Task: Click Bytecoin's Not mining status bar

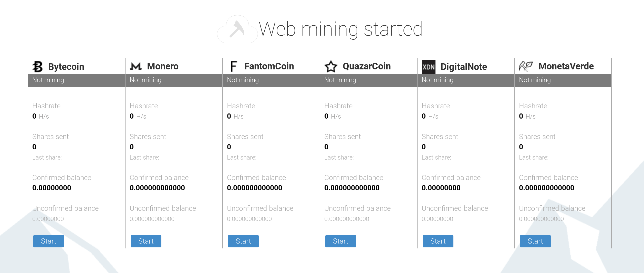Action: point(77,80)
